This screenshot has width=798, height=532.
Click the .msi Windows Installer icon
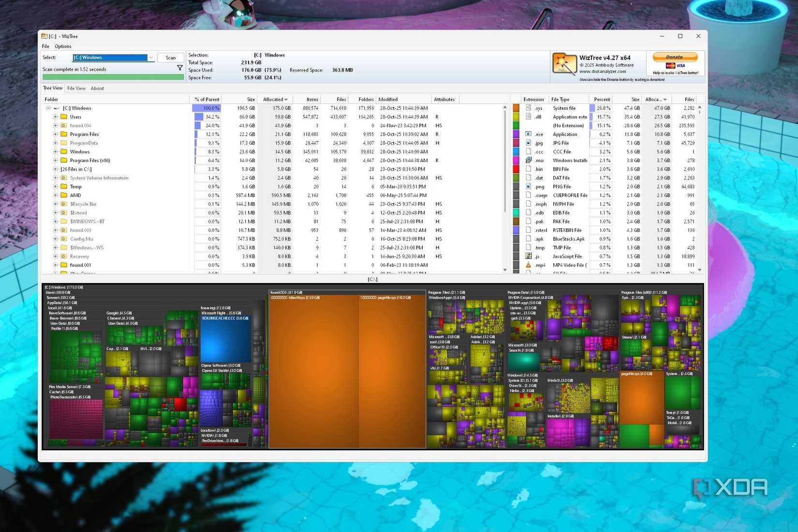pos(528,160)
